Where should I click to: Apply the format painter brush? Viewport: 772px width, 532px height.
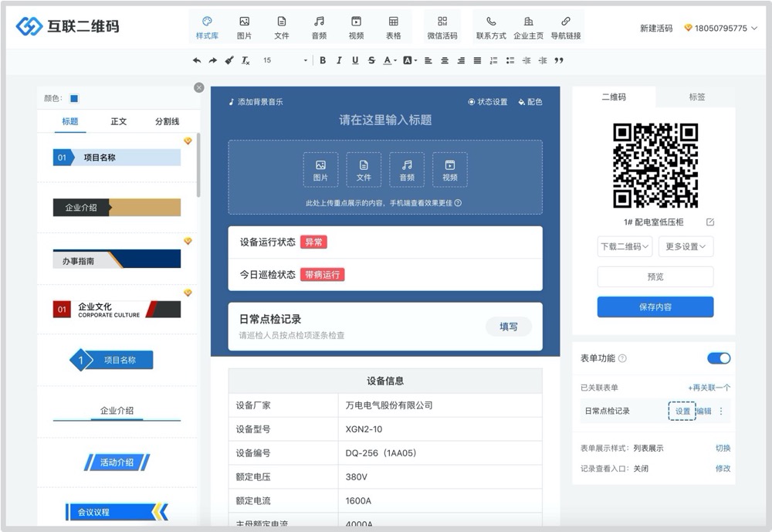click(x=229, y=60)
